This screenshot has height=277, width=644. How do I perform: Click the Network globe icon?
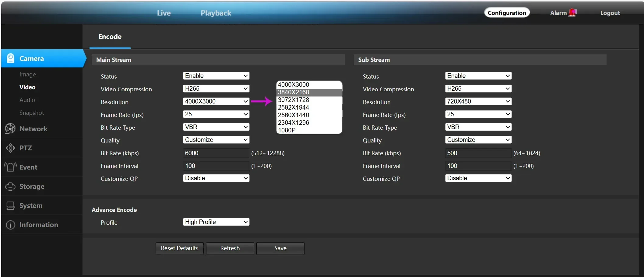point(10,128)
